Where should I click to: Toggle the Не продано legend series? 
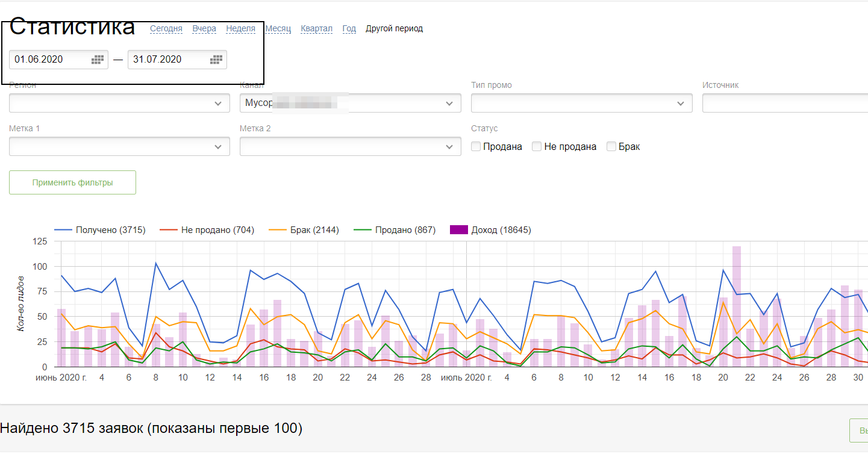tap(207, 230)
